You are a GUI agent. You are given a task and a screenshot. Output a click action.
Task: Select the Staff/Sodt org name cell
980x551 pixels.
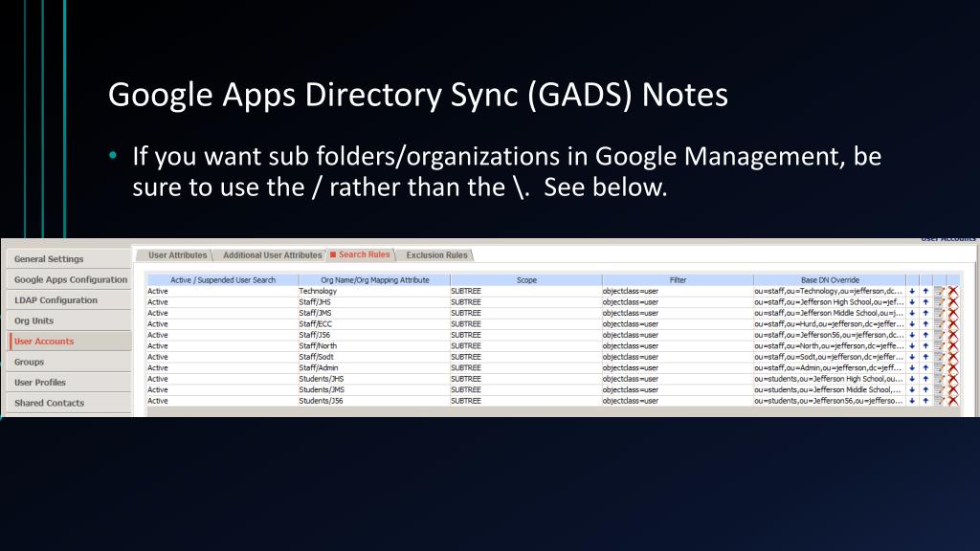tap(374, 357)
